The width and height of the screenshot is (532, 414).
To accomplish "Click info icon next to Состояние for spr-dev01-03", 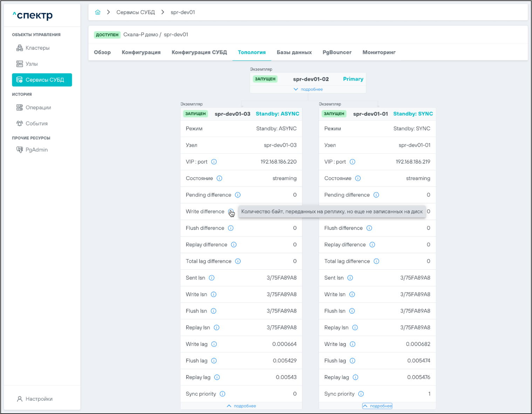I will pos(219,178).
